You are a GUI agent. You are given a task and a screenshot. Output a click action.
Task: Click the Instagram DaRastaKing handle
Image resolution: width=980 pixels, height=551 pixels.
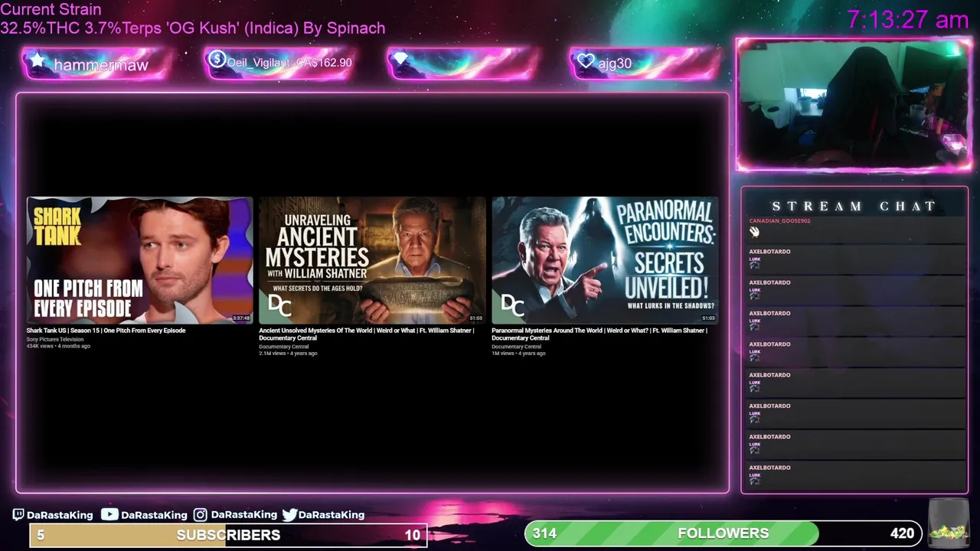243,515
